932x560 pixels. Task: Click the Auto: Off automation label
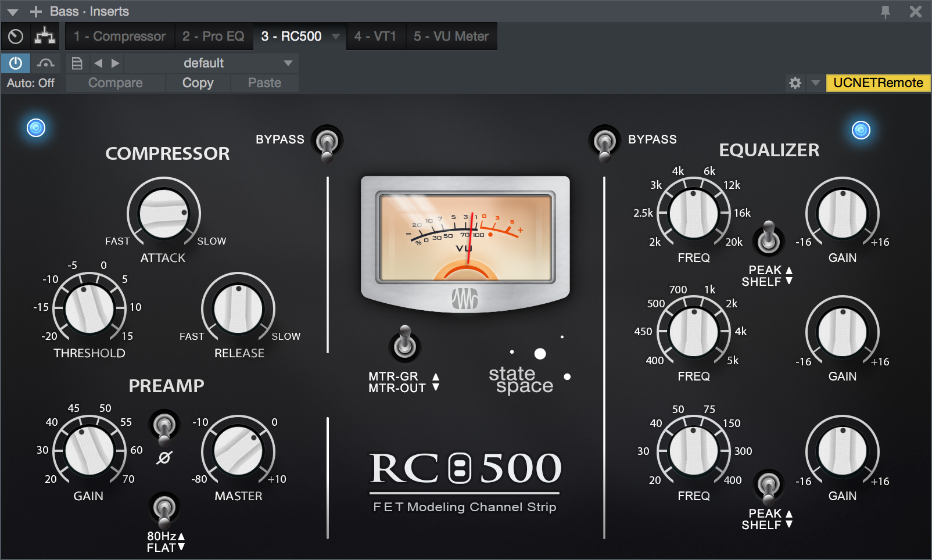(x=31, y=83)
